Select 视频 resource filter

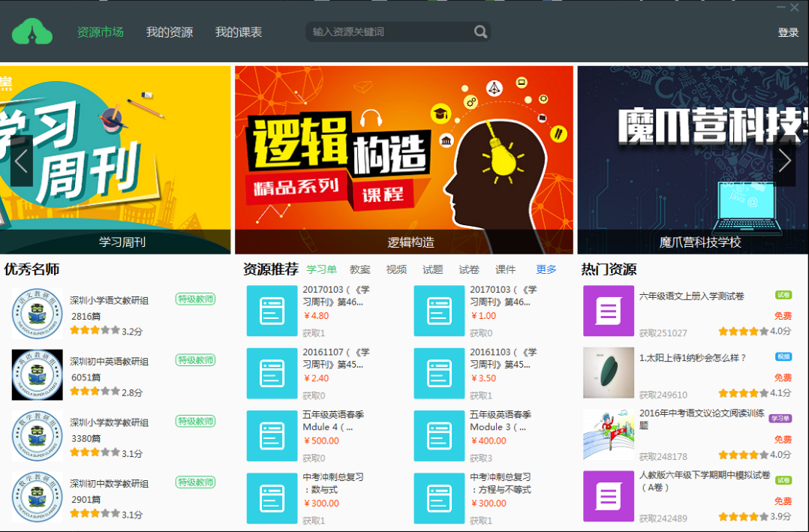coord(396,269)
